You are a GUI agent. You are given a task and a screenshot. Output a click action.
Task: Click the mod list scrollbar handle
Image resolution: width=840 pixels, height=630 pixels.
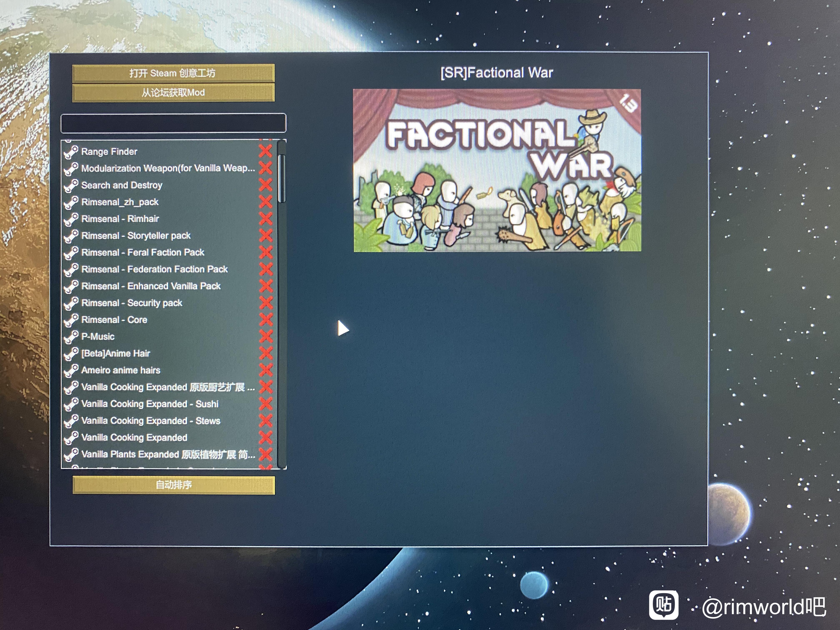(x=281, y=179)
